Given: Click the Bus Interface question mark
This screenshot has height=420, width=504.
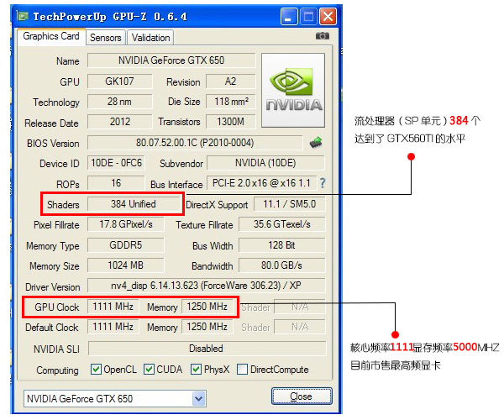Looking at the screenshot, I should 323,183.
